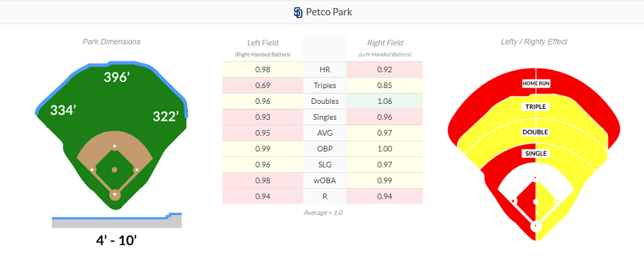Click the San Diego Padres logo icon
Viewport: 644px width, 263px height.
click(x=298, y=12)
